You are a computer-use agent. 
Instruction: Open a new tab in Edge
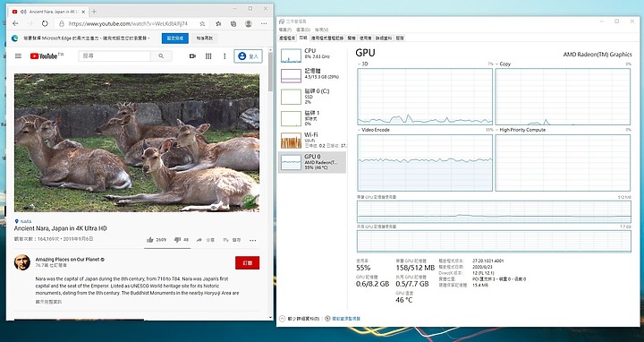(x=94, y=12)
